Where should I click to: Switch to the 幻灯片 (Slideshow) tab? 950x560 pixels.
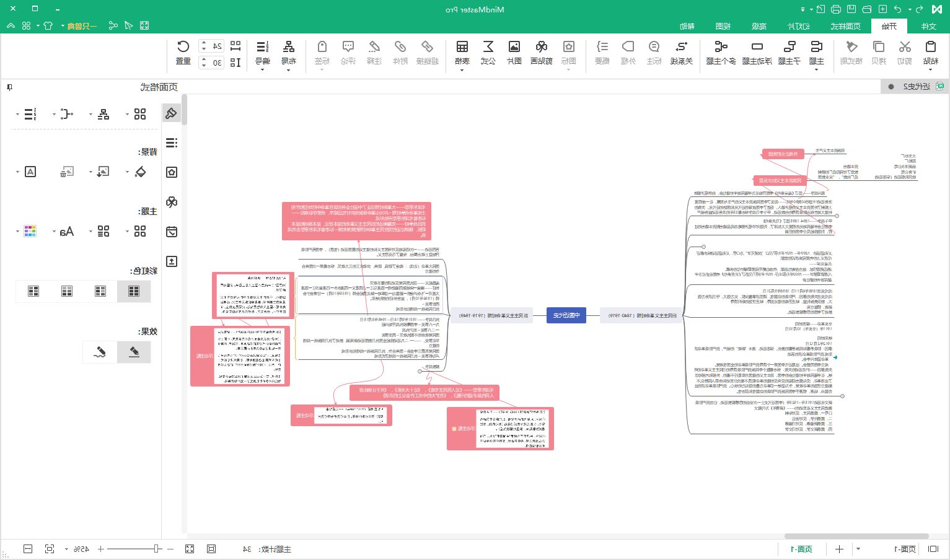coord(799,26)
